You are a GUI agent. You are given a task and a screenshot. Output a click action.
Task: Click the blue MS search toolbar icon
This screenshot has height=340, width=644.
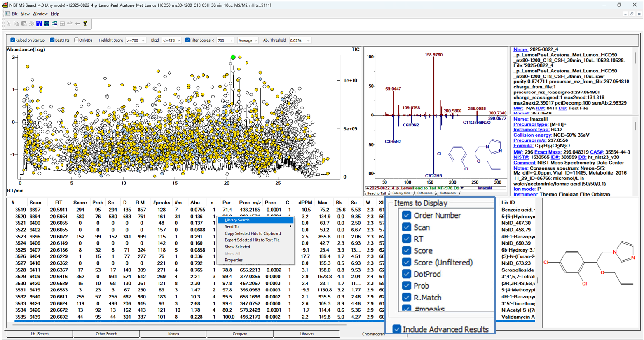39,23
